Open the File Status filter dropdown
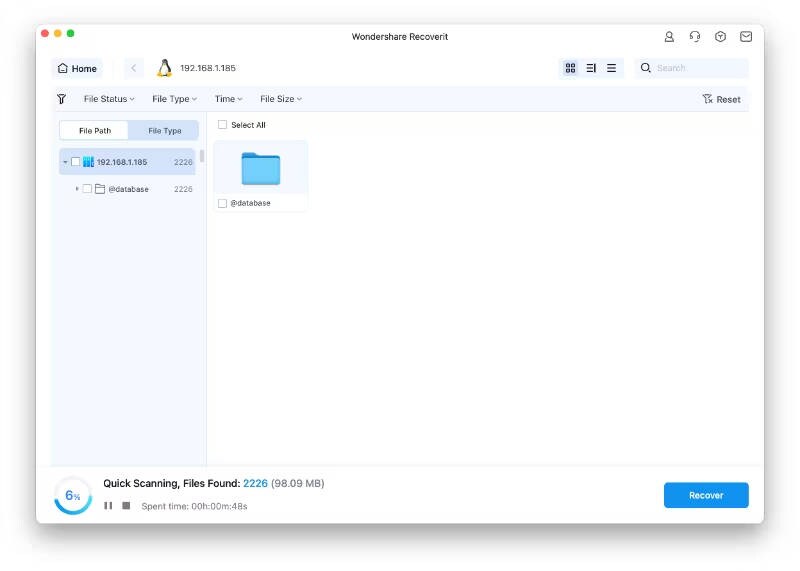The height and width of the screenshot is (571, 800). pos(109,99)
